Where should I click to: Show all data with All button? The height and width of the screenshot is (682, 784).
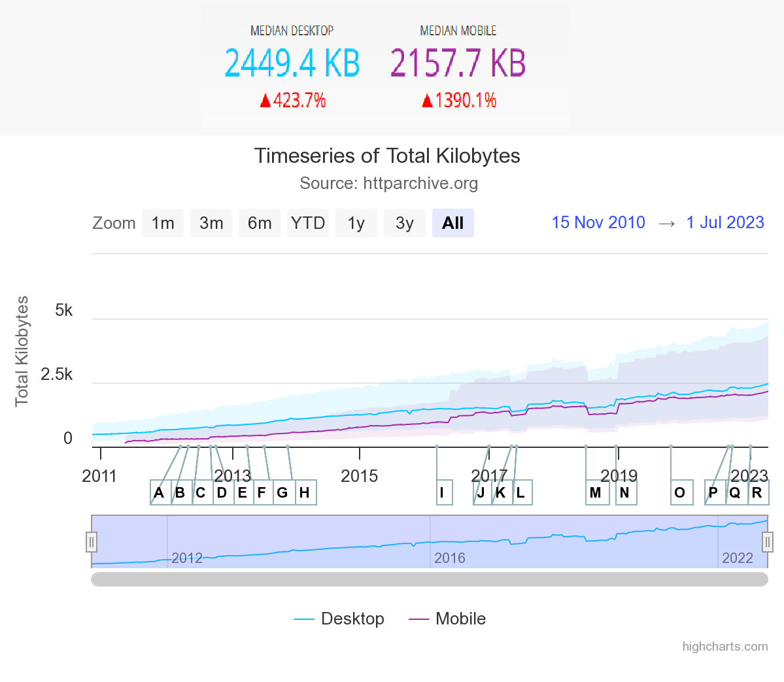click(452, 223)
